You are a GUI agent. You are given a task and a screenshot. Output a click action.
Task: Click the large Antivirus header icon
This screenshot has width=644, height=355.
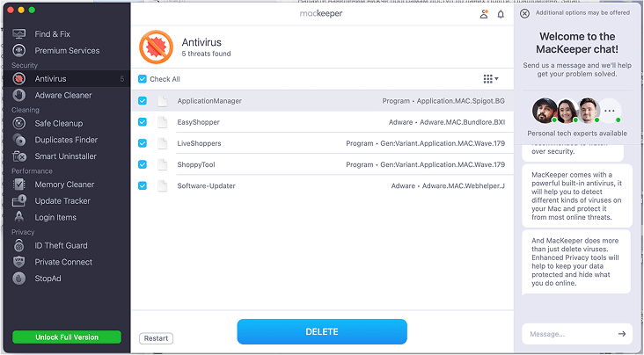[156, 47]
